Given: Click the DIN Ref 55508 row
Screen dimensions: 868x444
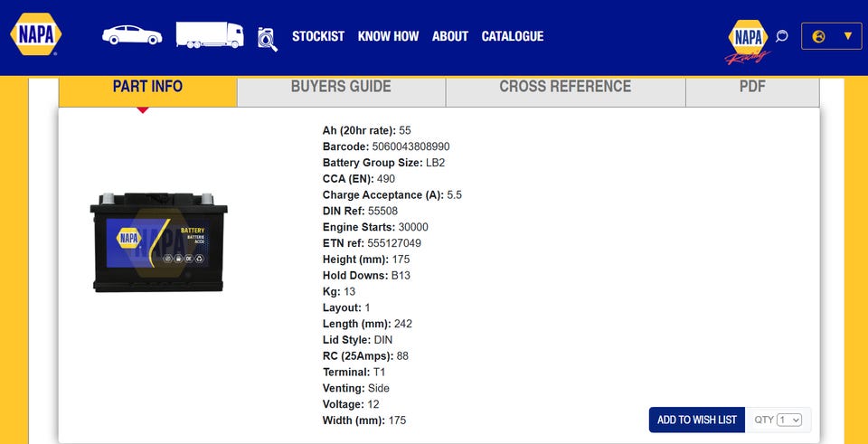Looking at the screenshot, I should pos(360,211).
